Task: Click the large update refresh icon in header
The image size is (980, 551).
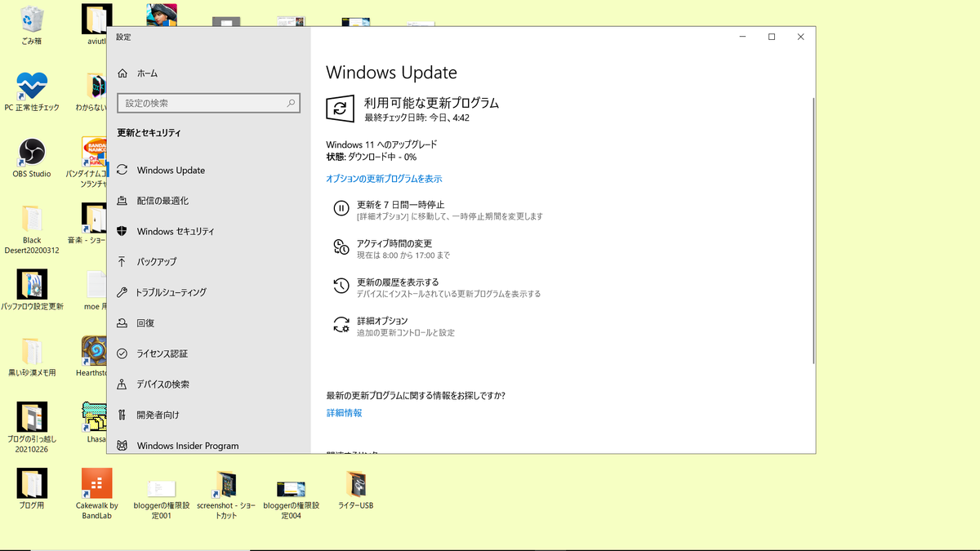Action: pyautogui.click(x=340, y=109)
